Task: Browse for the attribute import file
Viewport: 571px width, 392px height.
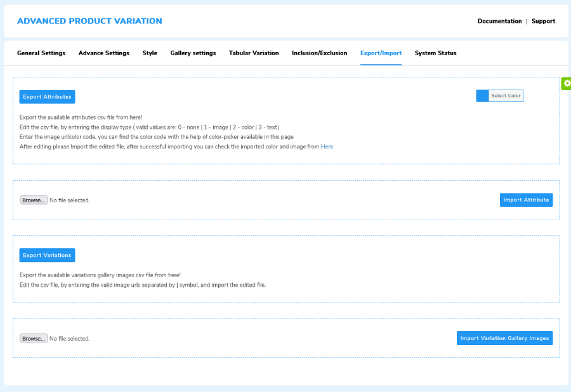Action: point(34,200)
